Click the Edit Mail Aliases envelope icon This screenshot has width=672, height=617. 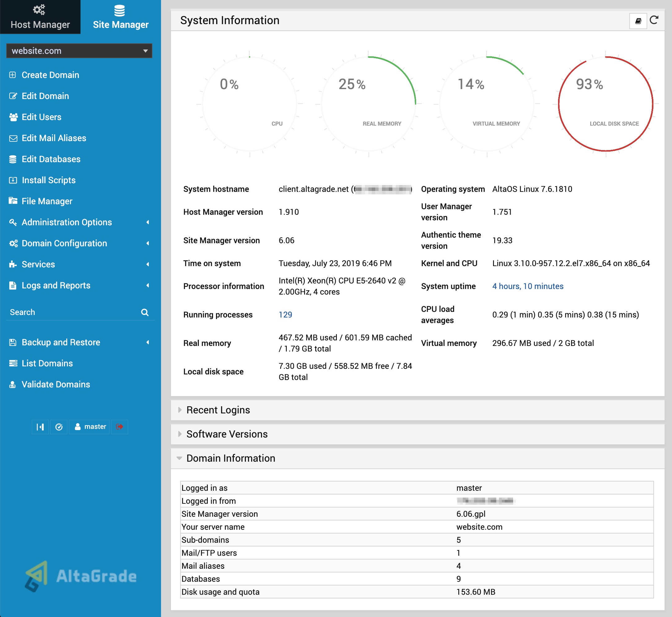13,138
